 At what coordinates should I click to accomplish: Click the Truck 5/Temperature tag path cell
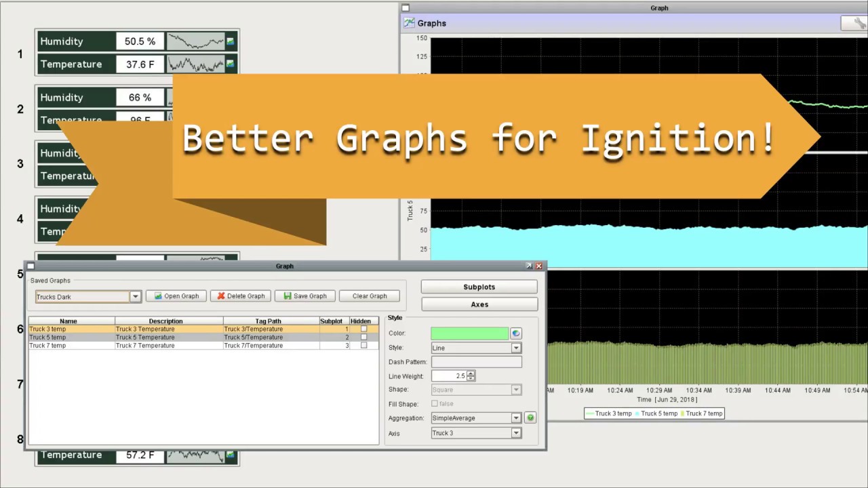(271, 337)
